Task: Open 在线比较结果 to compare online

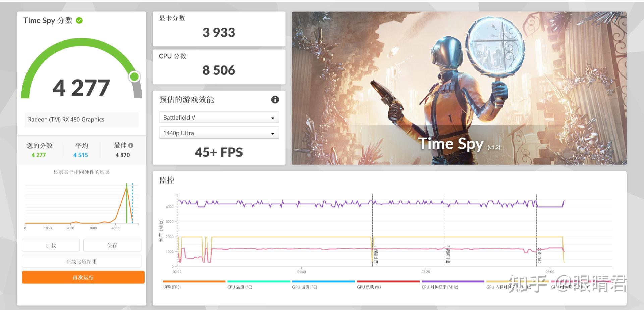Action: 82,261
